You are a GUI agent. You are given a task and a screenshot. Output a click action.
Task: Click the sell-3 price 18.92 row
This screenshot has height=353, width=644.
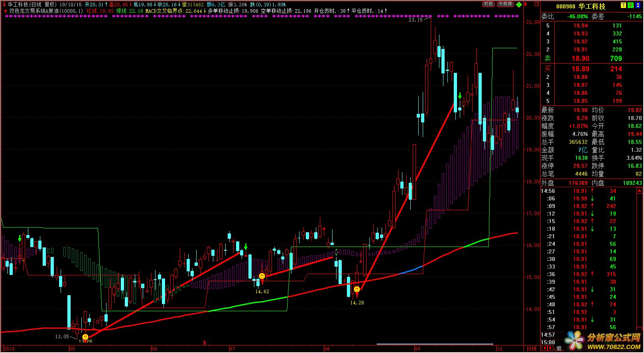[x=592, y=41]
